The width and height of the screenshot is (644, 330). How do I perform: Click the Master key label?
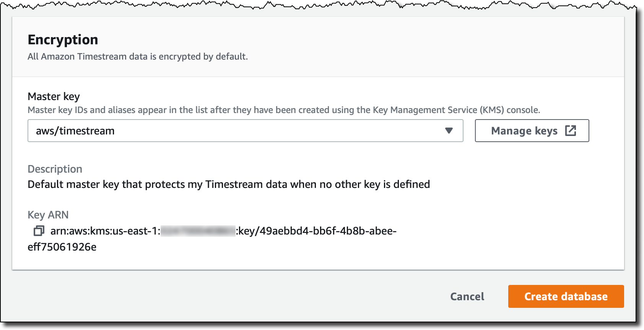pos(54,96)
